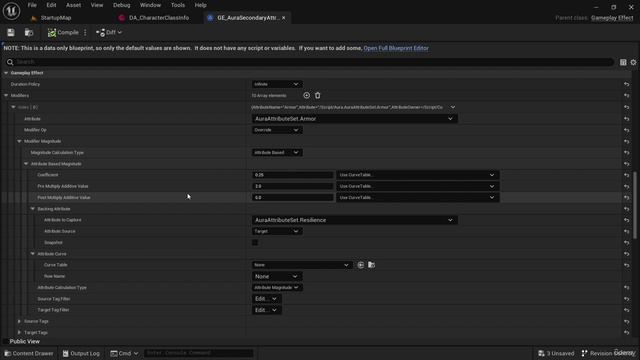
Task: Expand Target Tags section
Action: (19, 333)
